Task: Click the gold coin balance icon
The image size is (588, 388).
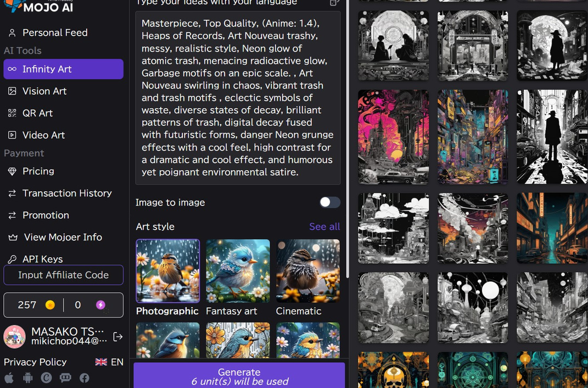Action: [50, 304]
